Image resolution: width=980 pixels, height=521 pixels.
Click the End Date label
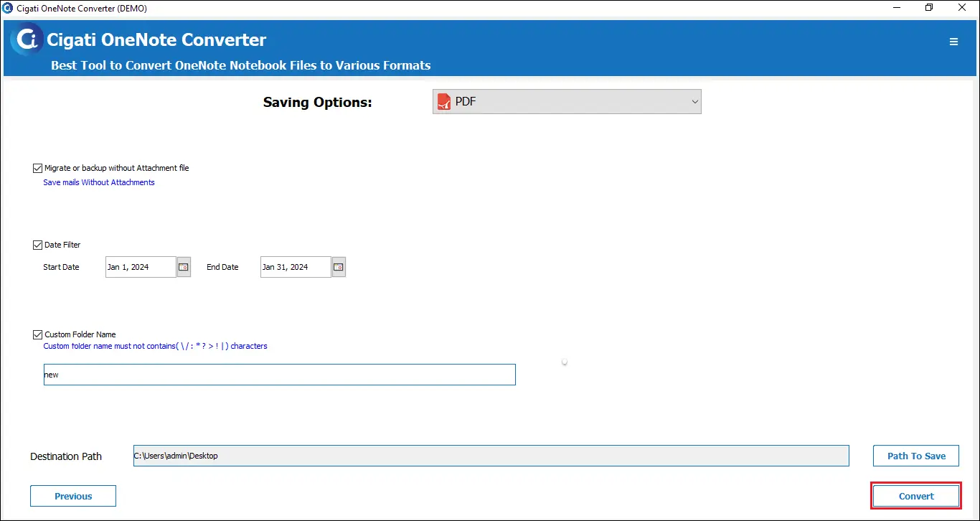222,267
